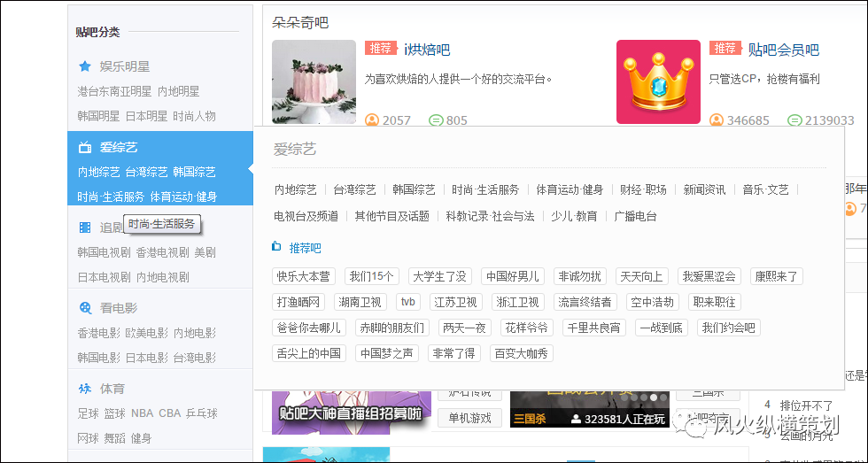Click the 天天向上 tag button
The width and height of the screenshot is (868, 463).
click(x=641, y=276)
